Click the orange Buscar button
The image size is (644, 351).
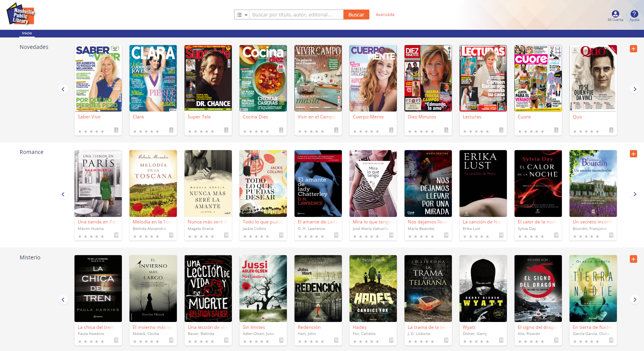coord(356,15)
